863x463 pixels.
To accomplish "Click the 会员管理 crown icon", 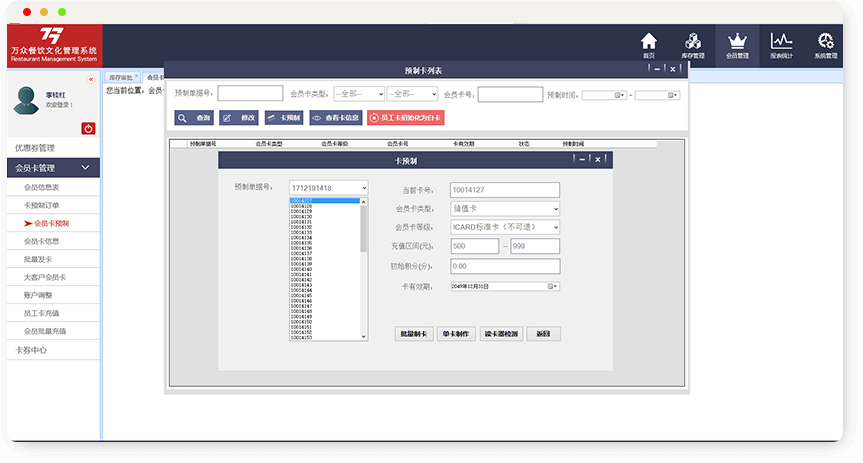I will tap(737, 45).
